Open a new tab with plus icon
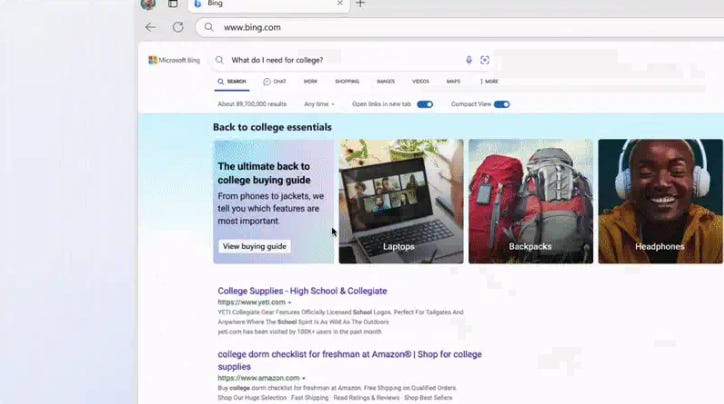This screenshot has width=724, height=404. [x=360, y=4]
